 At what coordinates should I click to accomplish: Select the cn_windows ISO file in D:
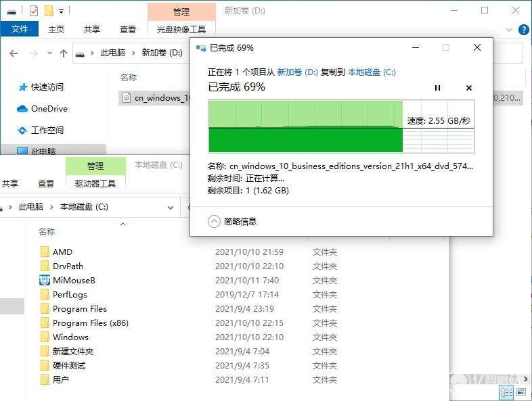(155, 98)
